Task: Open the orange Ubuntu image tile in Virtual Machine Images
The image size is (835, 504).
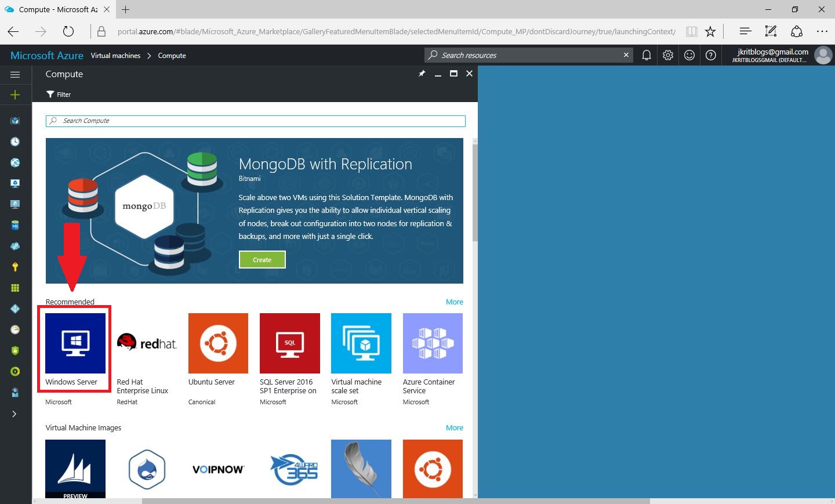Action: tap(433, 469)
